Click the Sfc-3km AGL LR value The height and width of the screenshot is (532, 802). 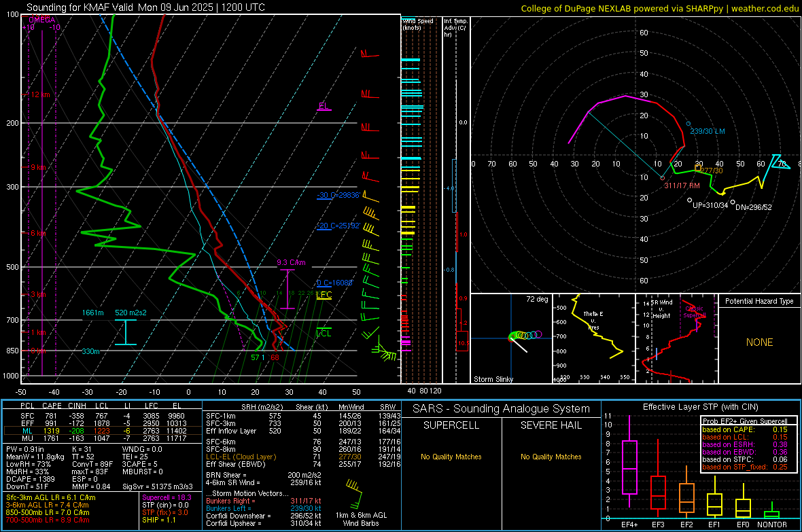(51, 497)
